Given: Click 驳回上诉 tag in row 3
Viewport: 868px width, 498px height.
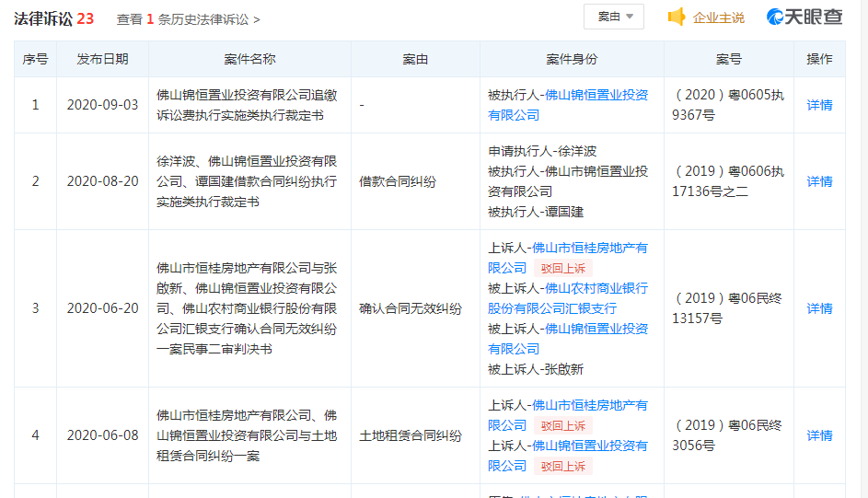Looking at the screenshot, I should click(563, 269).
